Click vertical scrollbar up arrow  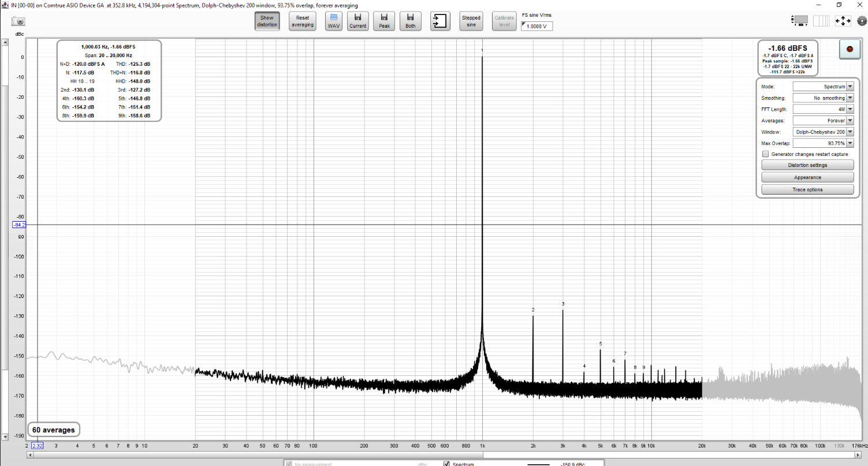(x=5, y=43)
